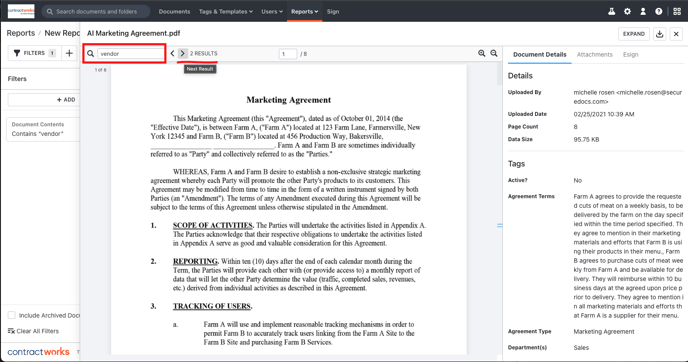Open the Documents menu item
The height and width of the screenshot is (362, 688).
coord(174,11)
